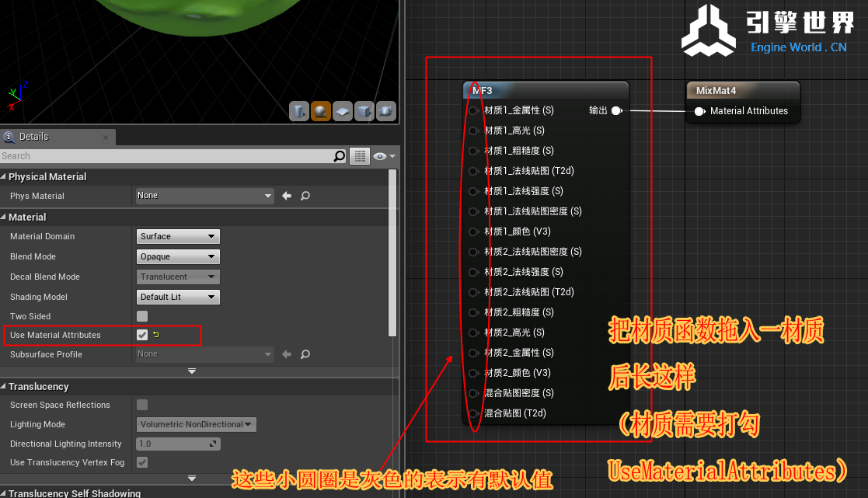The height and width of the screenshot is (498, 868).
Task: Toggle the Two Sided checkbox
Action: 142,316
